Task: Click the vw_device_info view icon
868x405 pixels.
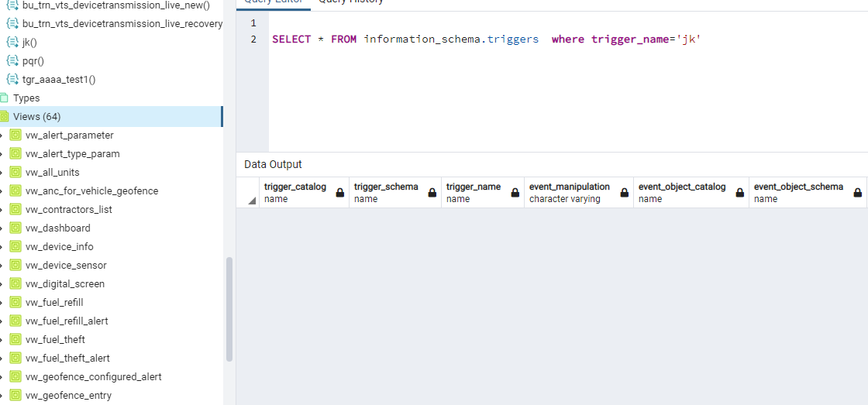Action: tap(15, 247)
